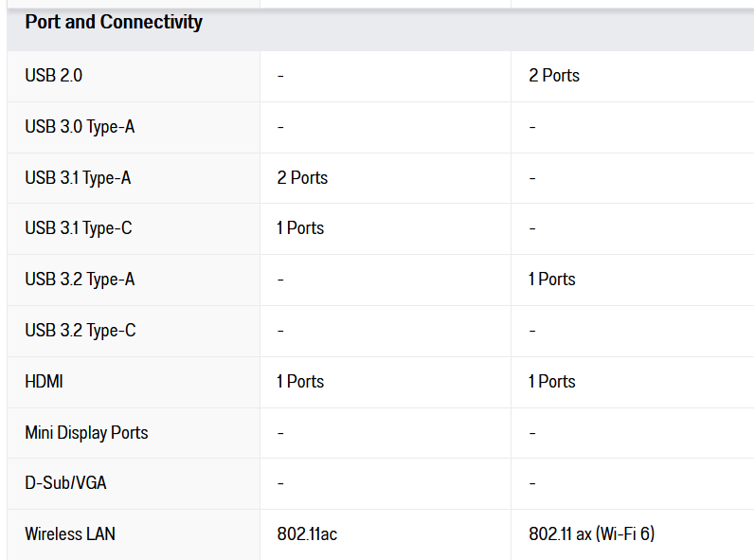Click the 802.11 ax (Wi-Fi 6) value
754x560 pixels.
click(x=592, y=534)
